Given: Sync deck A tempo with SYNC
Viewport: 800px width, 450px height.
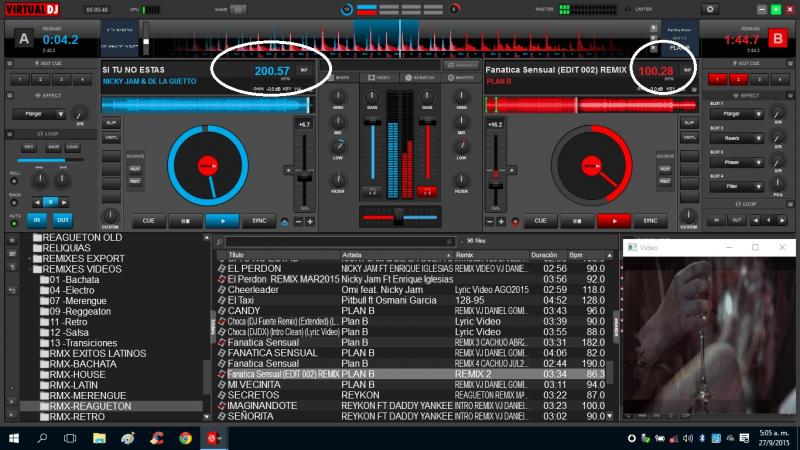Looking at the screenshot, I should tap(259, 221).
